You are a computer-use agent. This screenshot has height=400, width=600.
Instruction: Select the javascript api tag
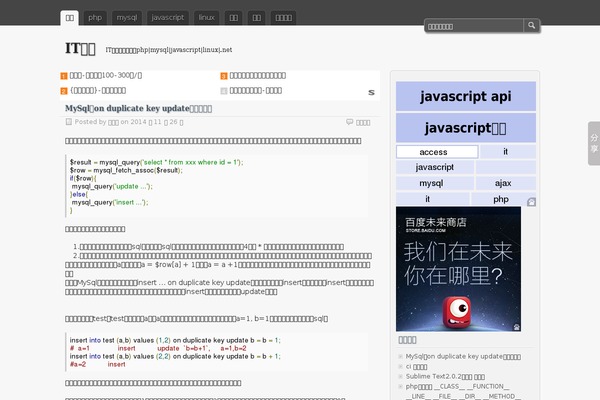point(466,96)
